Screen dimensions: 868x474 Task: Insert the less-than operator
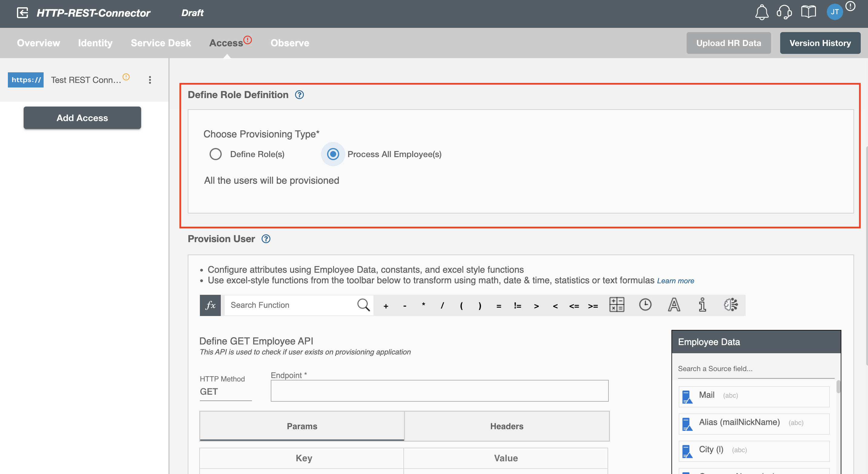(555, 306)
